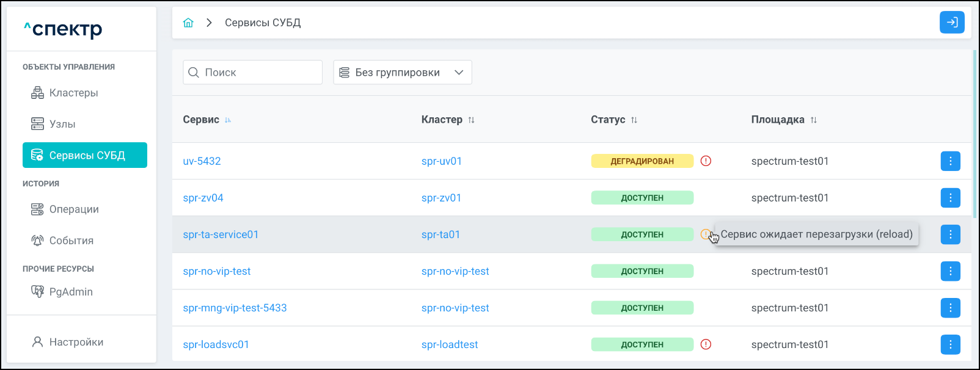
Task: Expand the Без группировки dropdown
Action: (x=402, y=73)
